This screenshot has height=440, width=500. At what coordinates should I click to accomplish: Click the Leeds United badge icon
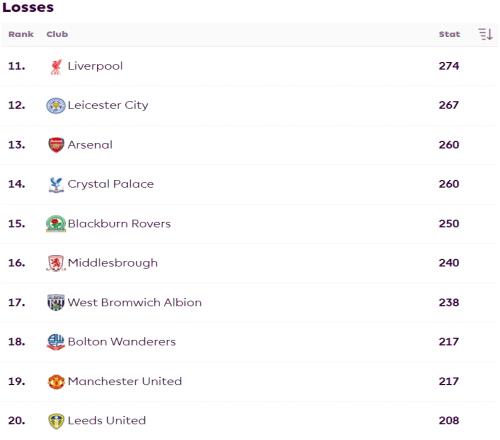pos(56,421)
